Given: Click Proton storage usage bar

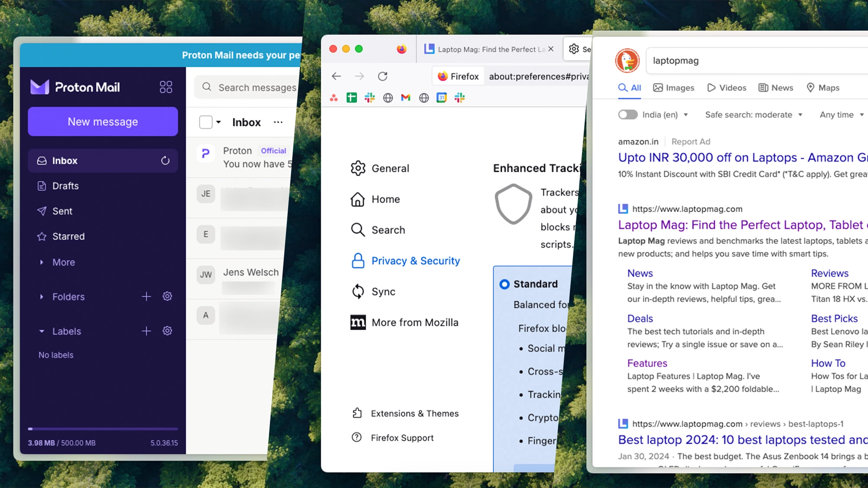Looking at the screenshot, I should click(103, 429).
